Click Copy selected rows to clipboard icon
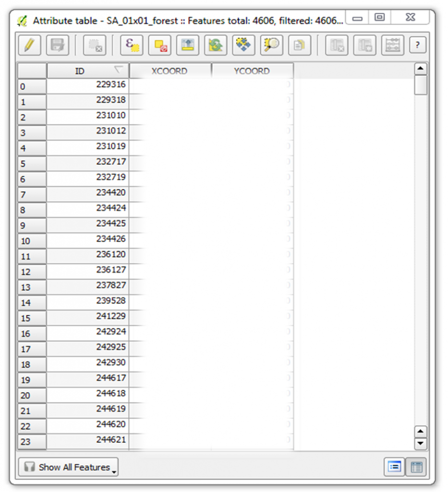Viewport: 448px width, 492px height. (x=300, y=45)
